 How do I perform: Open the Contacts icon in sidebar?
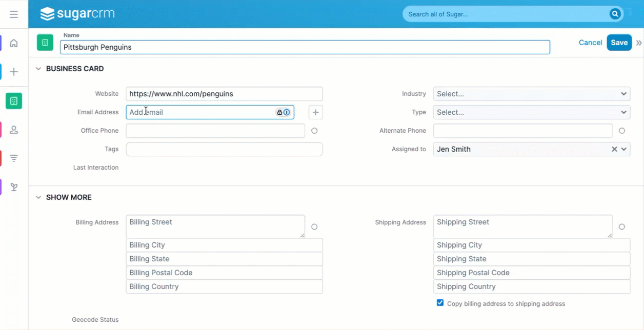click(x=14, y=130)
